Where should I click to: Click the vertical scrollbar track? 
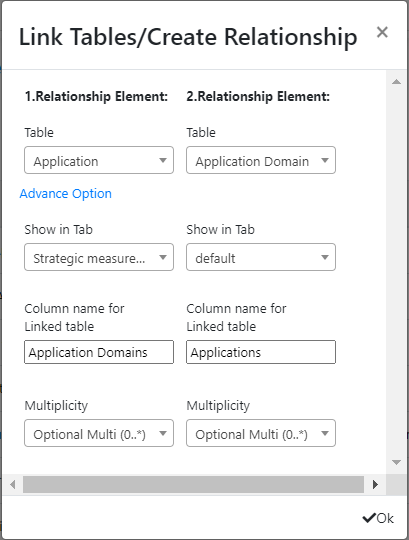(397, 272)
